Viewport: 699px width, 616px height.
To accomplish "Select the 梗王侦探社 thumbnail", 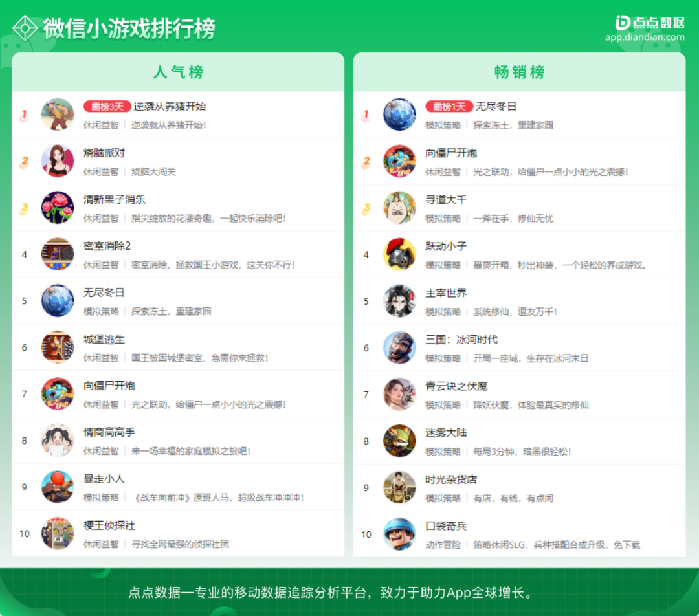I will pyautogui.click(x=58, y=534).
